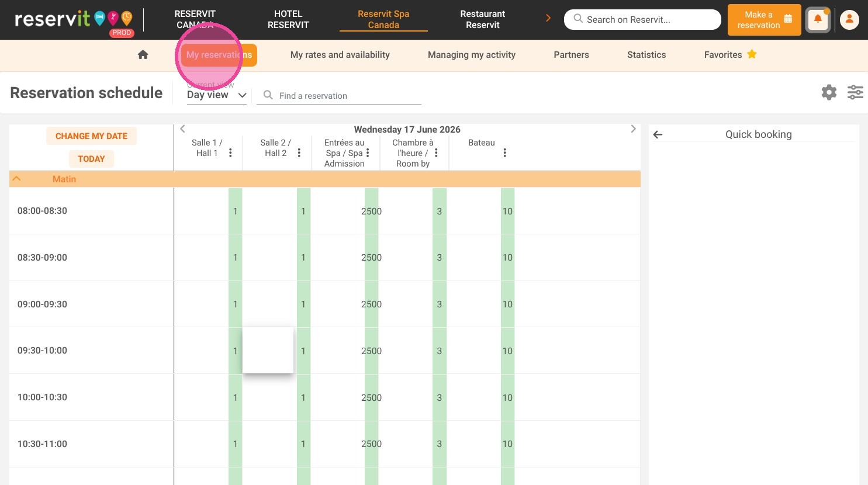Select Chambre à l'heure slot at 09:30-10:00
The width and height of the screenshot is (868, 485).
click(440, 351)
